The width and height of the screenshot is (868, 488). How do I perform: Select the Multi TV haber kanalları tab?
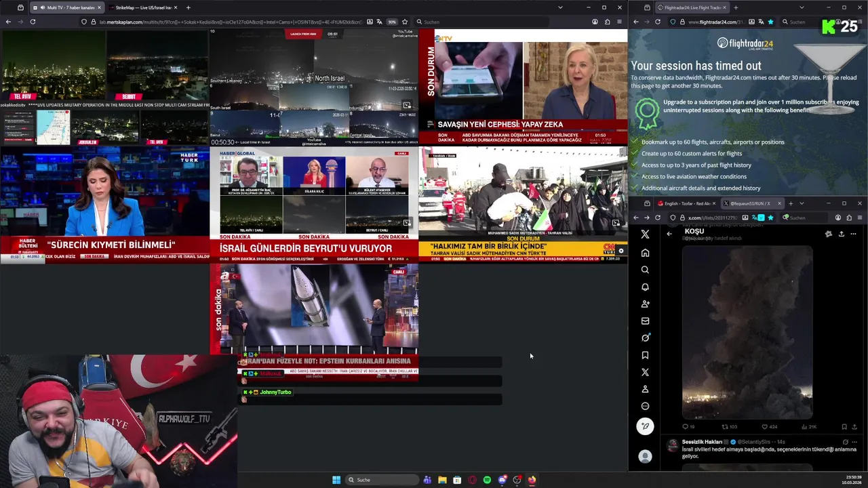click(x=66, y=7)
